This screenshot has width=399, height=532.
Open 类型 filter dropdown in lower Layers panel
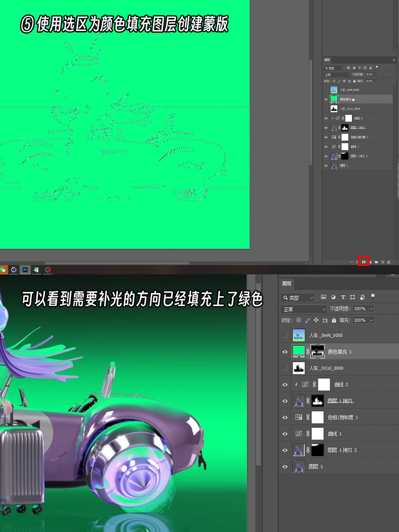[297, 297]
